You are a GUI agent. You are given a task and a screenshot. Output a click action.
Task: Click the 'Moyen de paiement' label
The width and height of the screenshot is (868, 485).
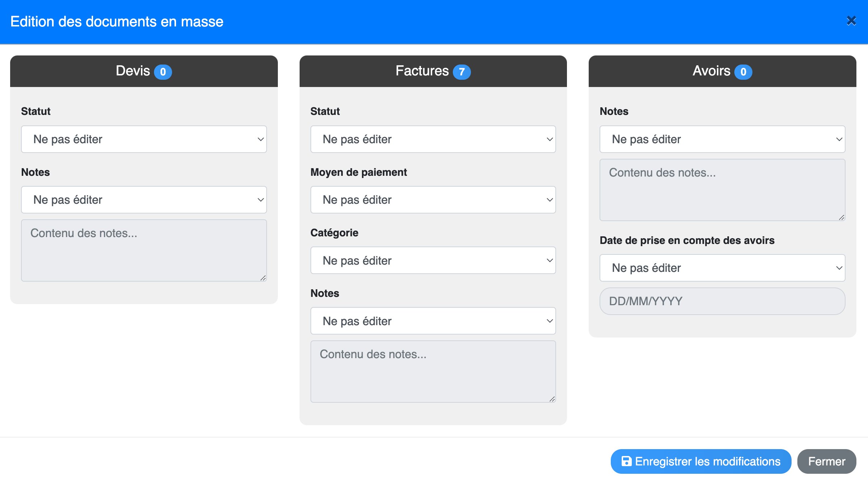(359, 172)
